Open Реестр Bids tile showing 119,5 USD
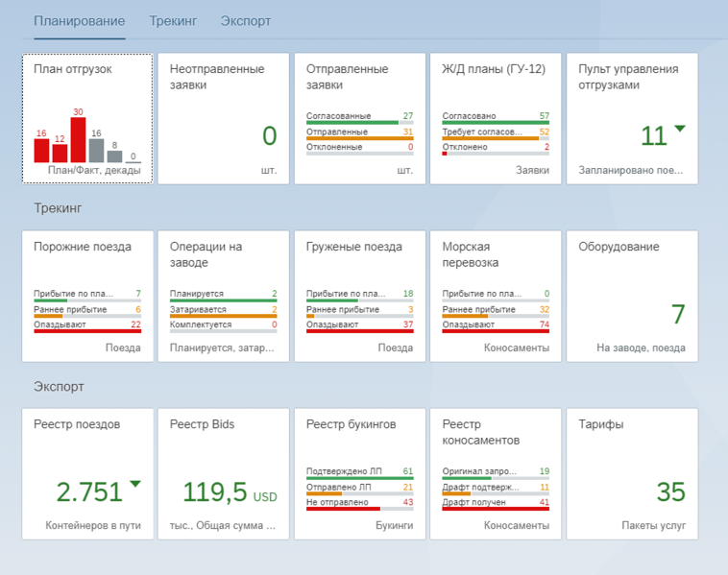The height and width of the screenshot is (575, 728). [223, 474]
